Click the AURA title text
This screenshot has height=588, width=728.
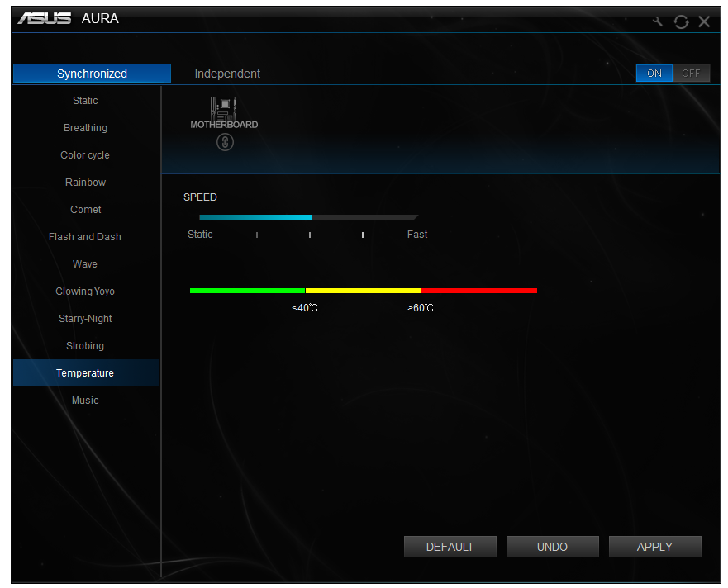pos(100,18)
